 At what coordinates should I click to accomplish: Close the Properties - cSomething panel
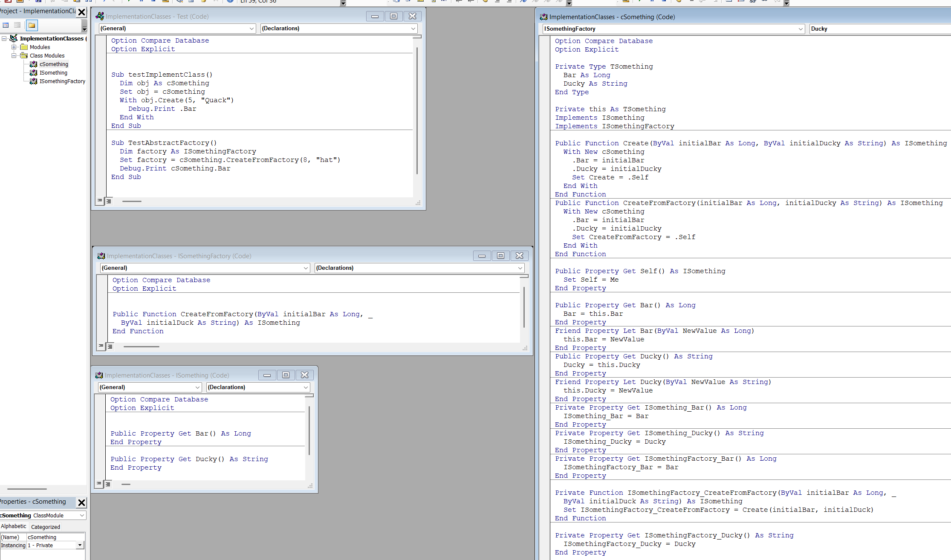coord(81,502)
